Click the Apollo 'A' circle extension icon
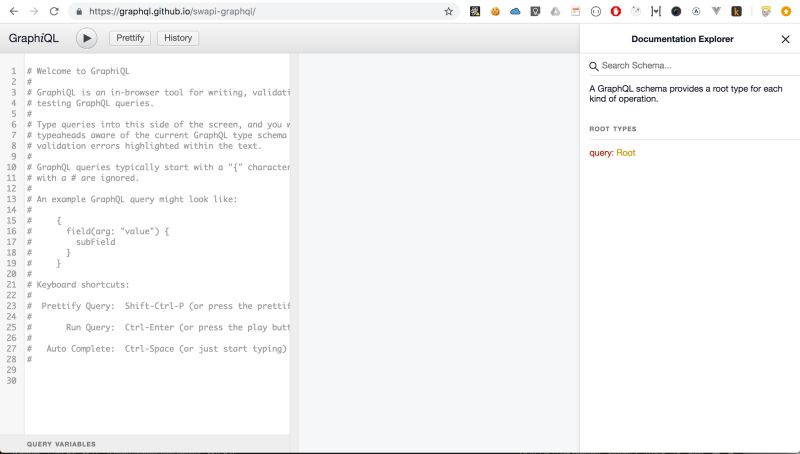The width and height of the screenshot is (800, 454). [x=696, y=11]
